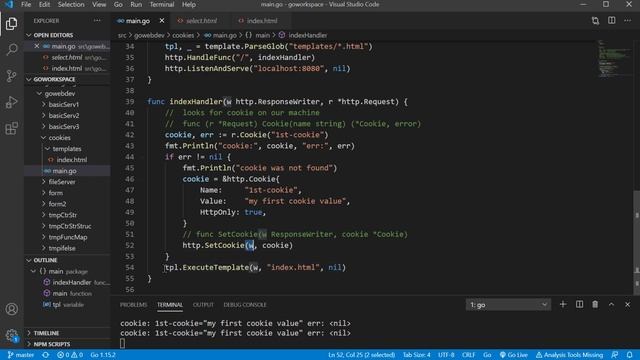Screen dimensions: 640x360
Task: Switch to the Problems panel tab
Action: (x=133, y=305)
